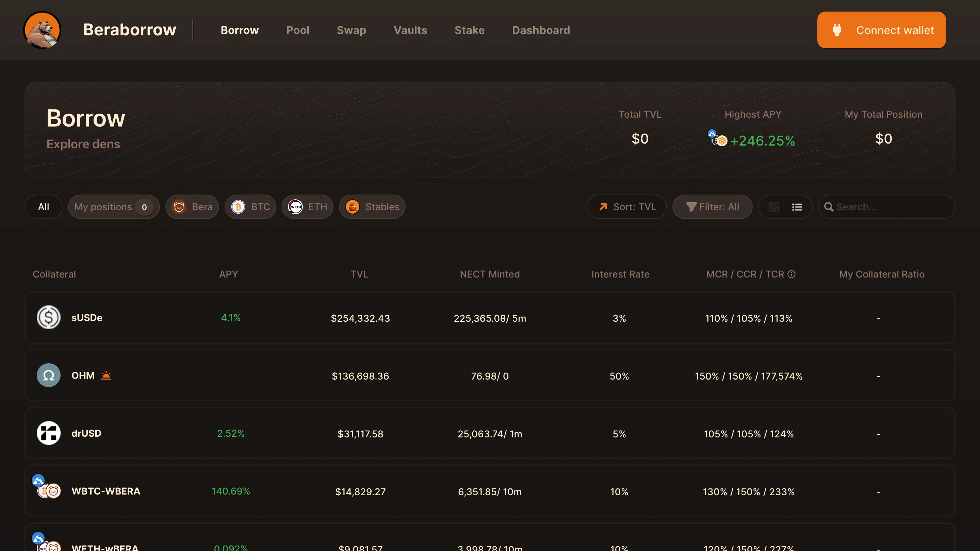
Task: Open the drUSD den row
Action: [x=490, y=433]
